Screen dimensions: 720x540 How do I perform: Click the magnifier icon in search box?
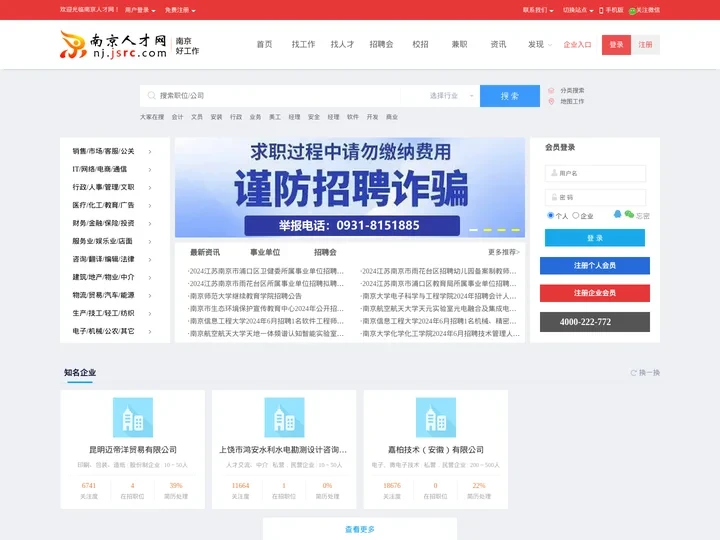click(151, 96)
